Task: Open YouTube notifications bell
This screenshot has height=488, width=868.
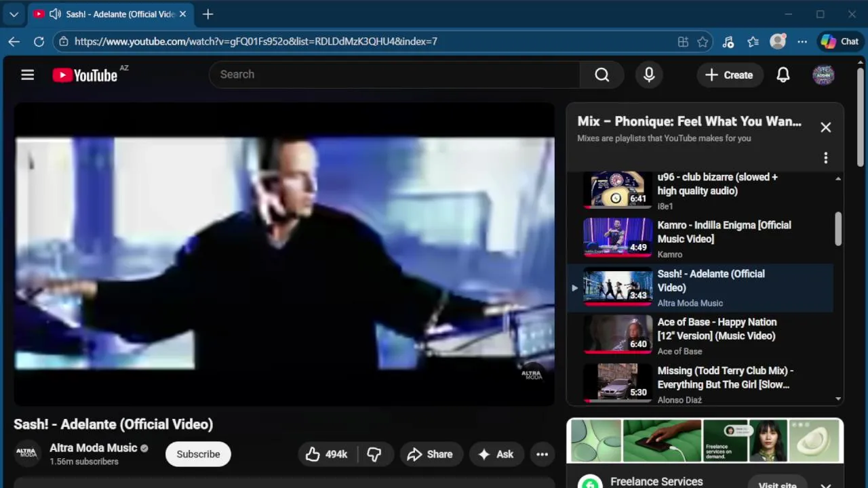Action: coord(783,75)
